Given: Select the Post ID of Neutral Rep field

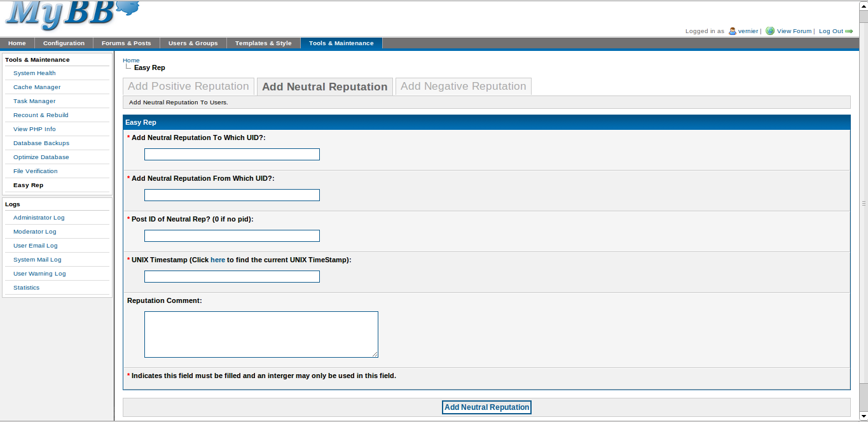Looking at the screenshot, I should tap(231, 236).
